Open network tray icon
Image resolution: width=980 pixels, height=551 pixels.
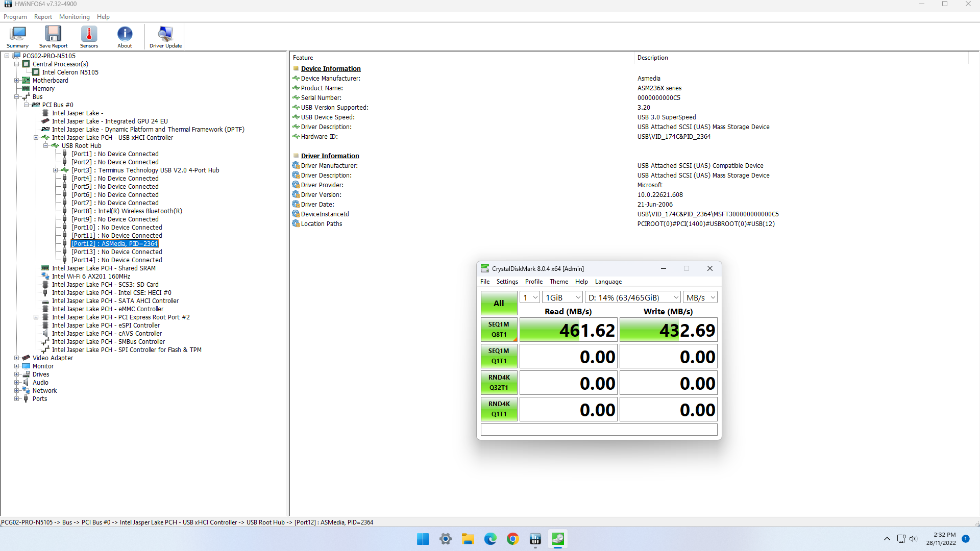pos(901,539)
